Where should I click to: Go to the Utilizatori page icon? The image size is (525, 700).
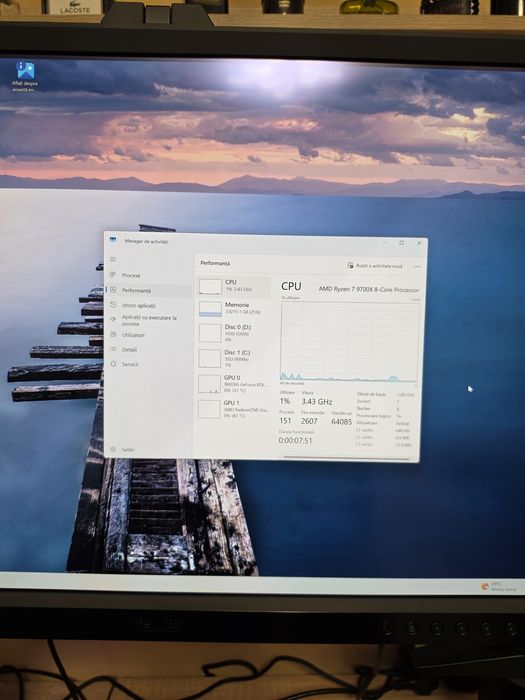113,334
